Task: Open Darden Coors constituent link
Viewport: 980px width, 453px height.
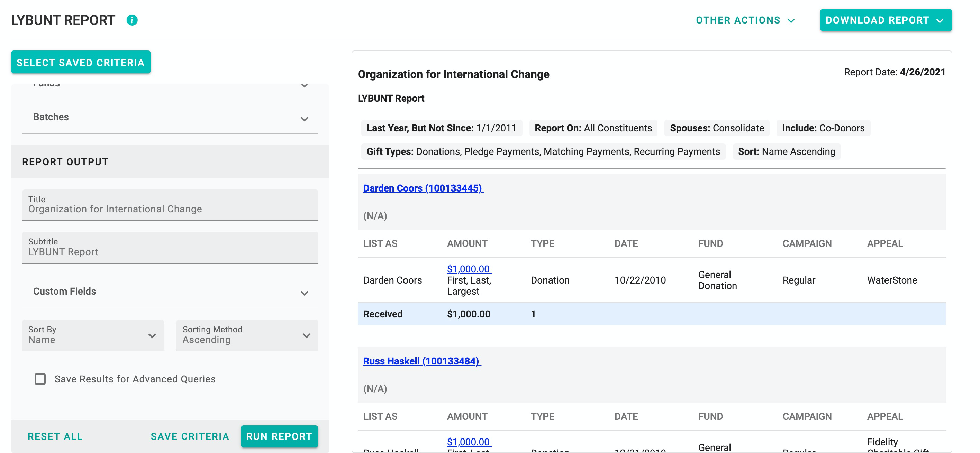Action: point(423,188)
